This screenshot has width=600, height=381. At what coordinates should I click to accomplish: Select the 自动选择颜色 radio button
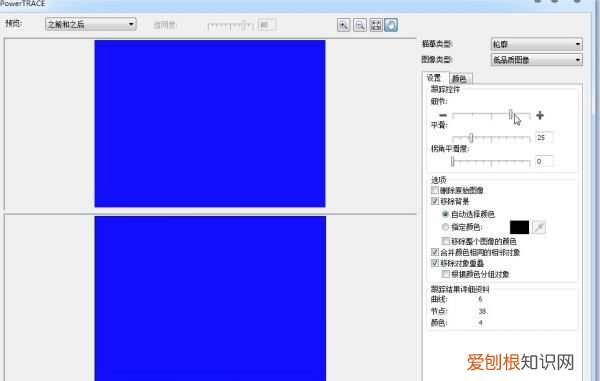tap(445, 214)
